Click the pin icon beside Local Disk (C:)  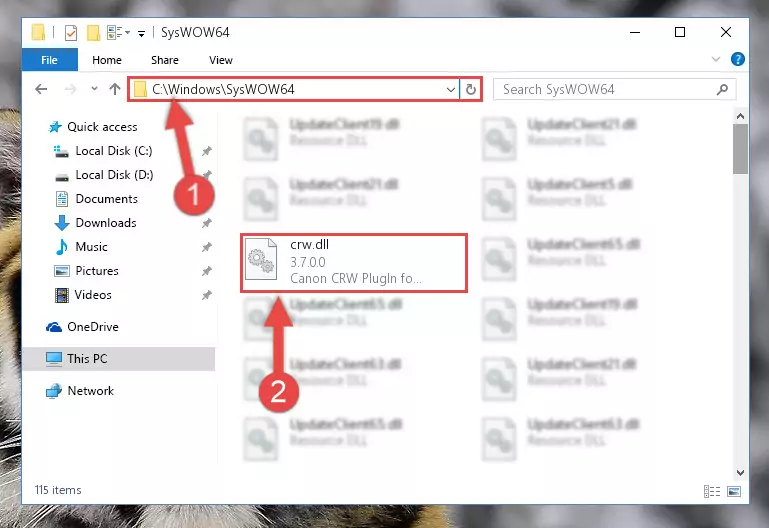pos(206,151)
